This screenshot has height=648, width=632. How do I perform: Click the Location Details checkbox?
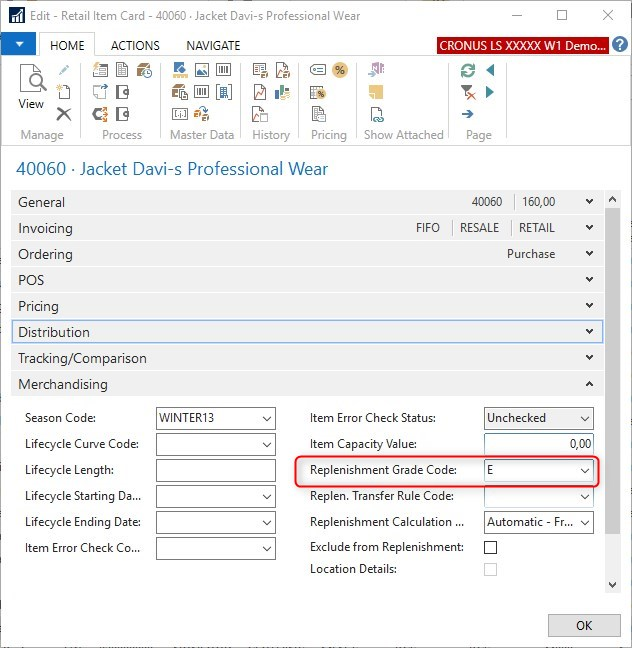pyautogui.click(x=490, y=569)
